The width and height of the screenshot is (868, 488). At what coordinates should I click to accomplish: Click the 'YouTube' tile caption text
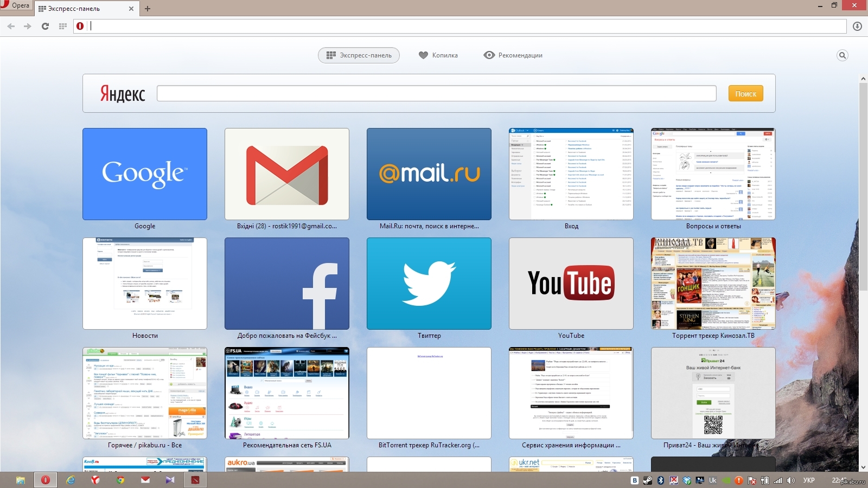click(571, 336)
